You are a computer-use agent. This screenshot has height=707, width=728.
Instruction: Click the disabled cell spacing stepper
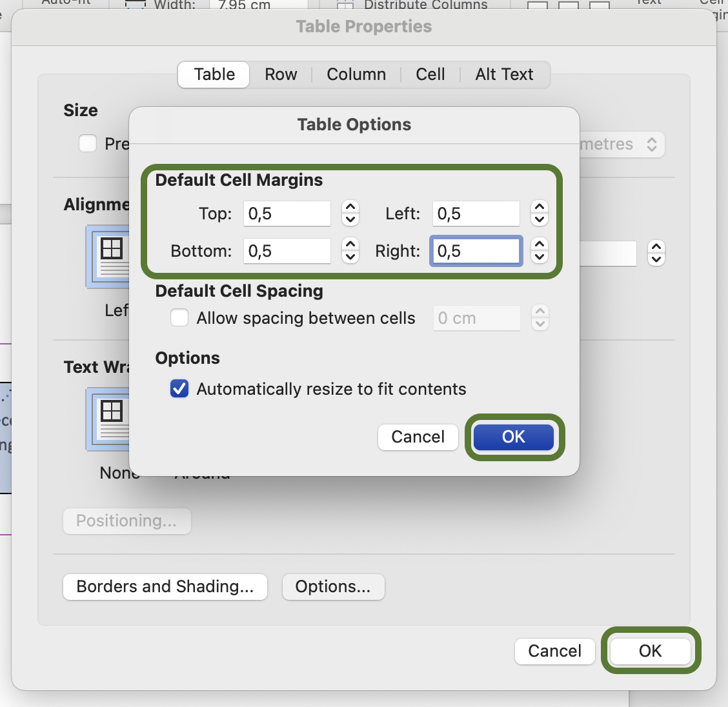[540, 318]
